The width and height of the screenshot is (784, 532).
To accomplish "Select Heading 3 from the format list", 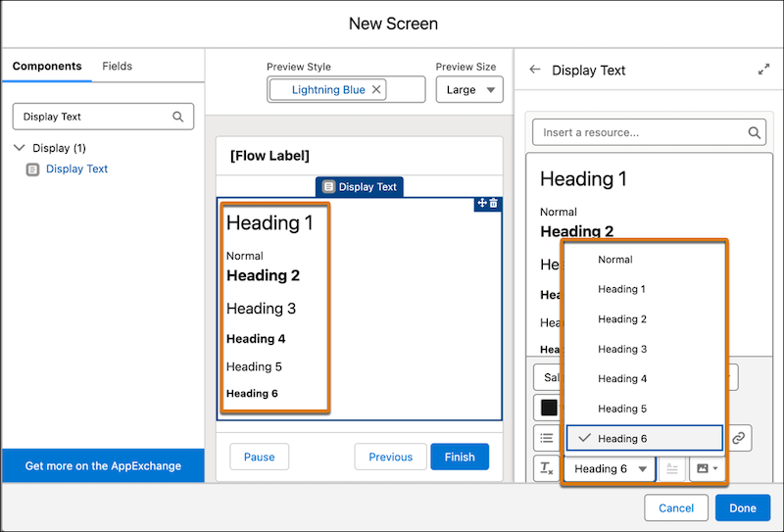I will (x=622, y=349).
